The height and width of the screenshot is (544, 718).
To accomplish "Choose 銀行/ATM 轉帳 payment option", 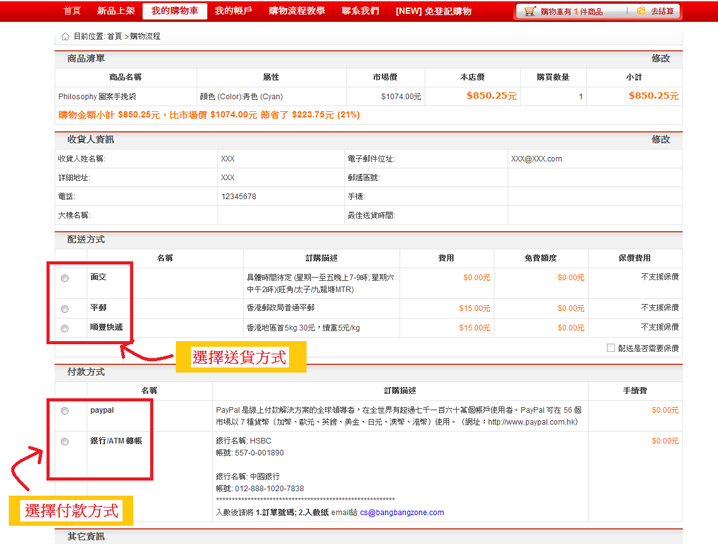I will click(x=65, y=442).
